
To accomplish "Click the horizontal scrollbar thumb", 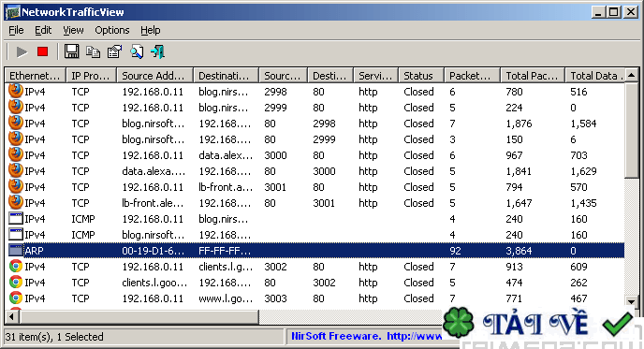I will tap(139, 316).
